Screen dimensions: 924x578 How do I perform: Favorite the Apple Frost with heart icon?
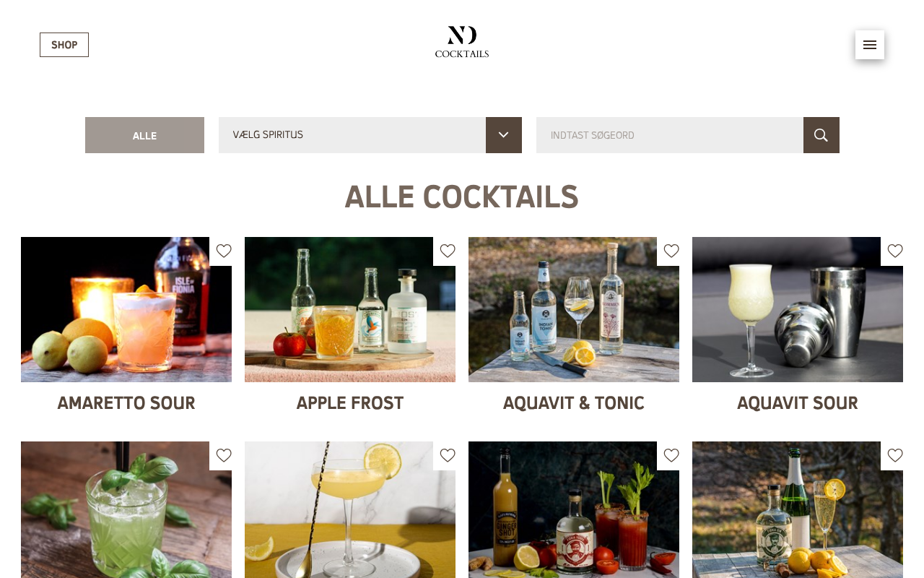point(448,251)
